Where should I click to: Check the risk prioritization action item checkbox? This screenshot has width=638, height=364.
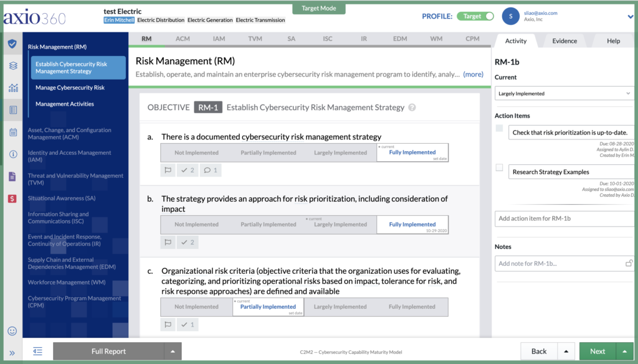[499, 129]
